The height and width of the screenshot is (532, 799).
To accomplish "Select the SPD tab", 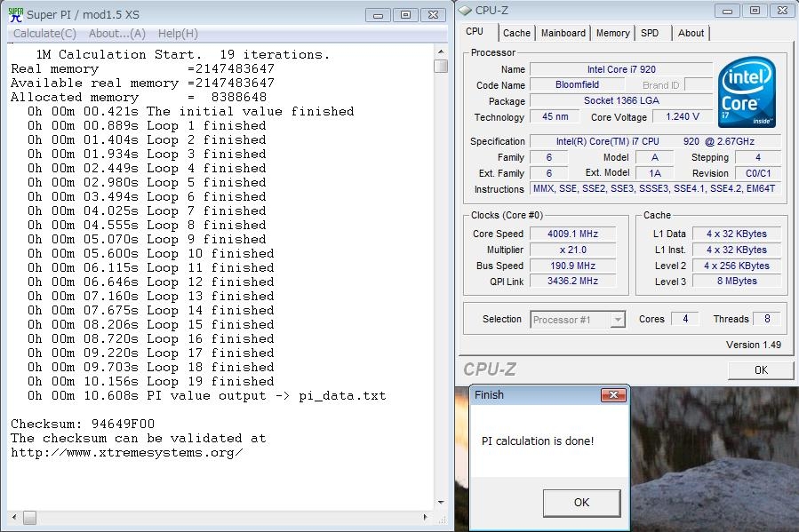I will point(650,33).
